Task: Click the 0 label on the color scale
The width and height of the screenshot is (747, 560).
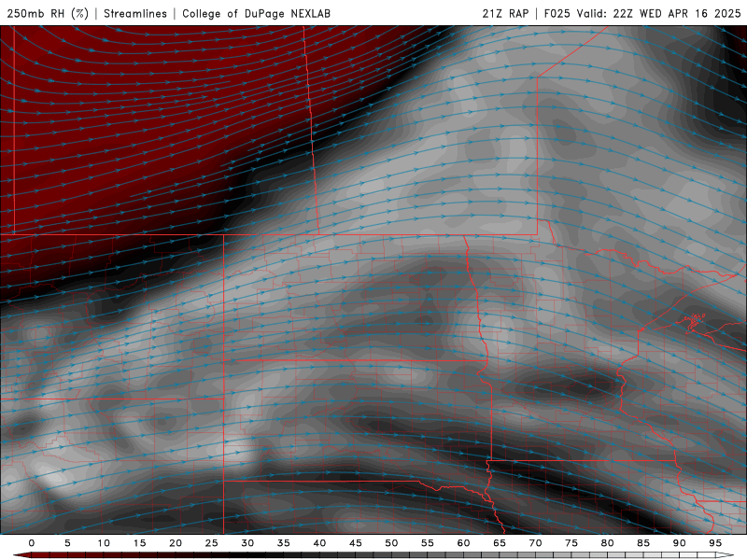Action: [32, 543]
